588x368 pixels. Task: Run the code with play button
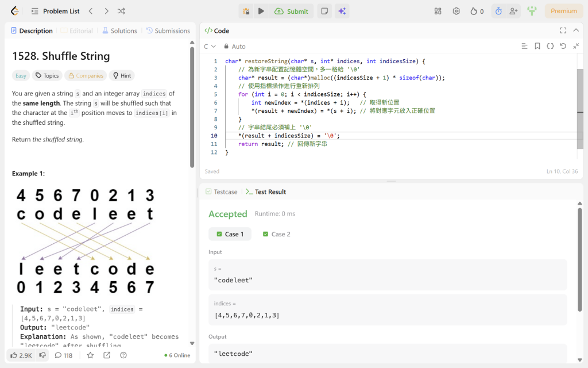[x=261, y=11]
